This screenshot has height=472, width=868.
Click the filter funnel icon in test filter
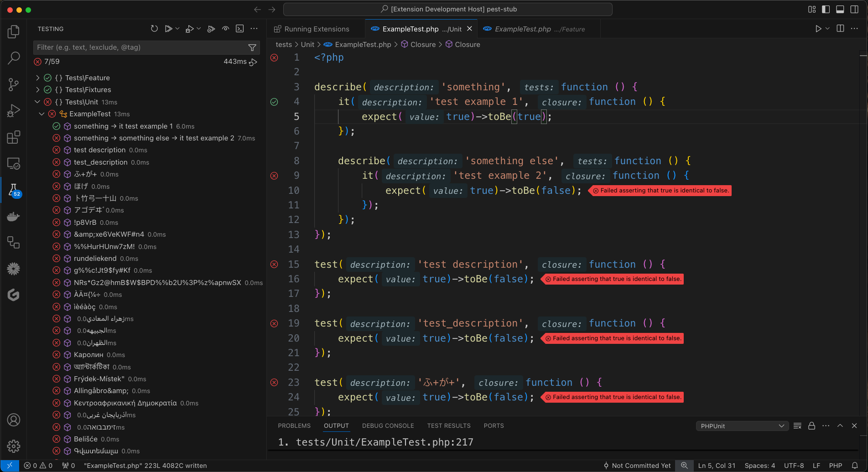(252, 47)
